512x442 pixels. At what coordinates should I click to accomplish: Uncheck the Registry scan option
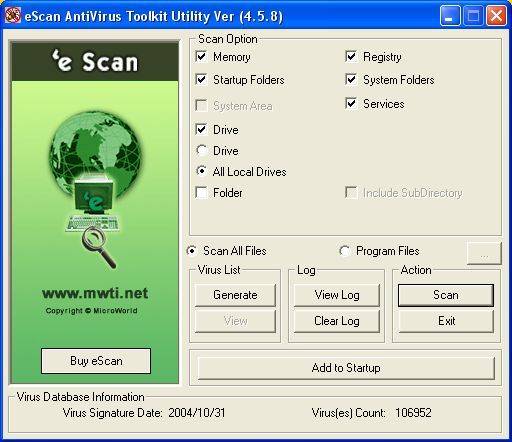coord(351,57)
